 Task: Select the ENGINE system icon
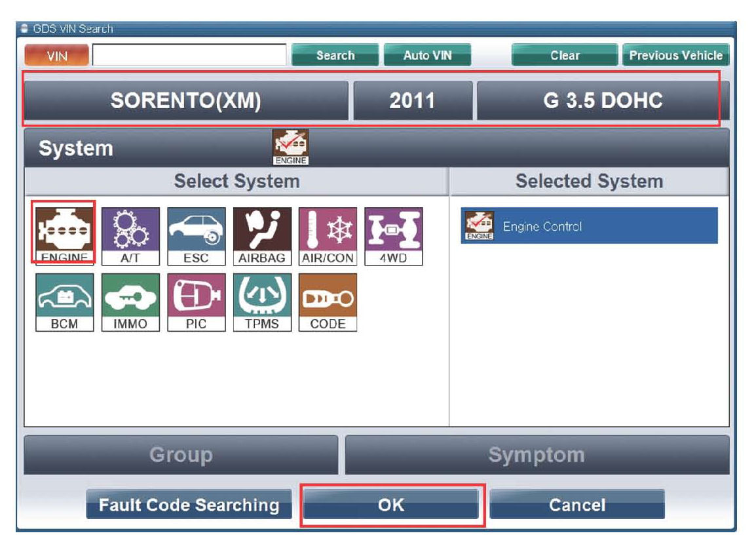point(64,233)
